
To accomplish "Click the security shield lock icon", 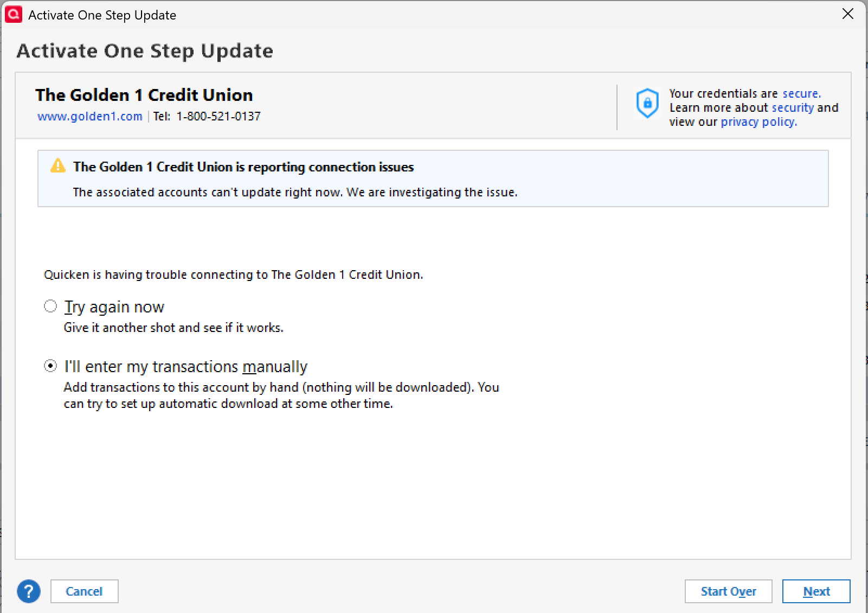I will coord(647,103).
